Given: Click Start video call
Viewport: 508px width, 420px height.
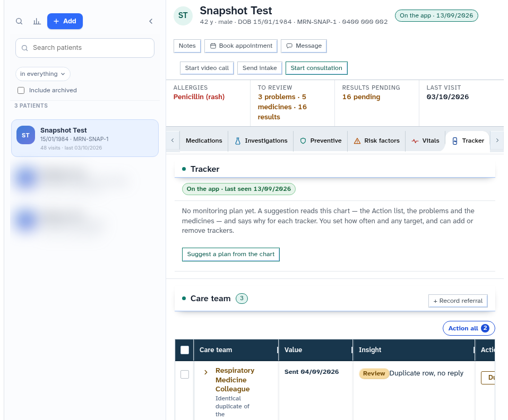Looking at the screenshot, I should [x=206, y=68].
